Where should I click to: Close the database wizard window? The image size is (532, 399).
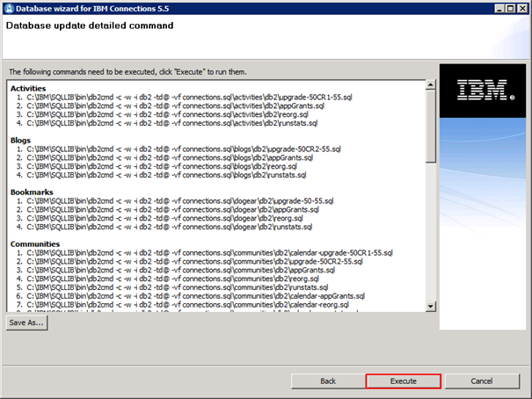coord(522,8)
